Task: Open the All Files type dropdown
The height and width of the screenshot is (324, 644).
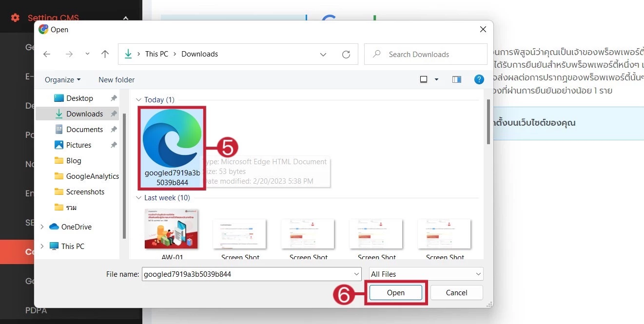Action: tap(426, 274)
